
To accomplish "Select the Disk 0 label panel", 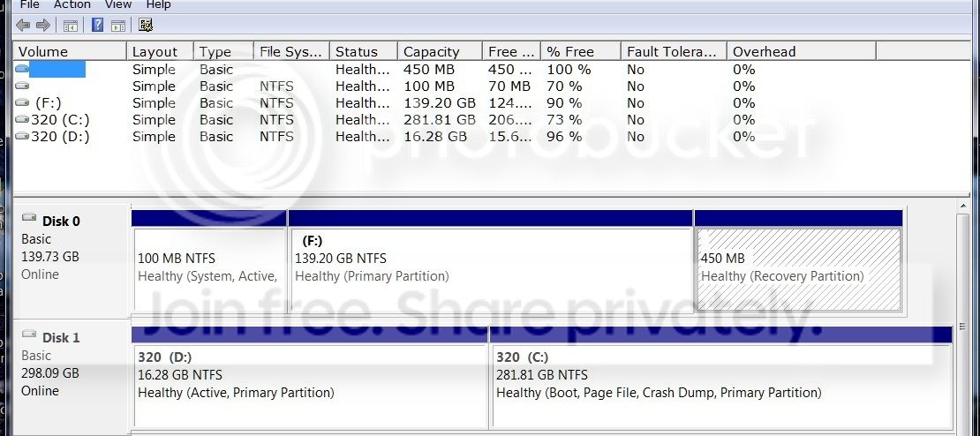I will click(x=72, y=260).
